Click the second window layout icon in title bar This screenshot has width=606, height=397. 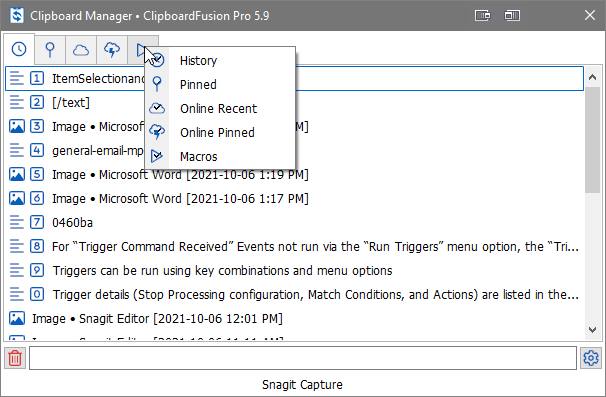[512, 15]
